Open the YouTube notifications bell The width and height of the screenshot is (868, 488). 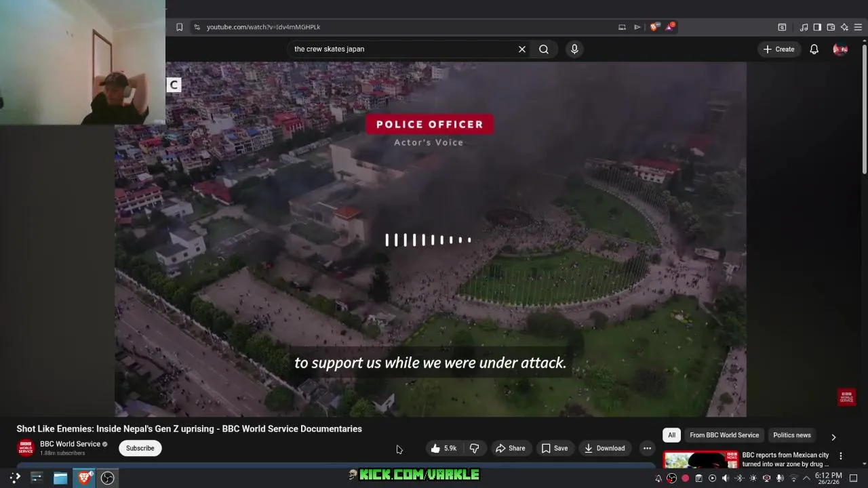point(814,49)
